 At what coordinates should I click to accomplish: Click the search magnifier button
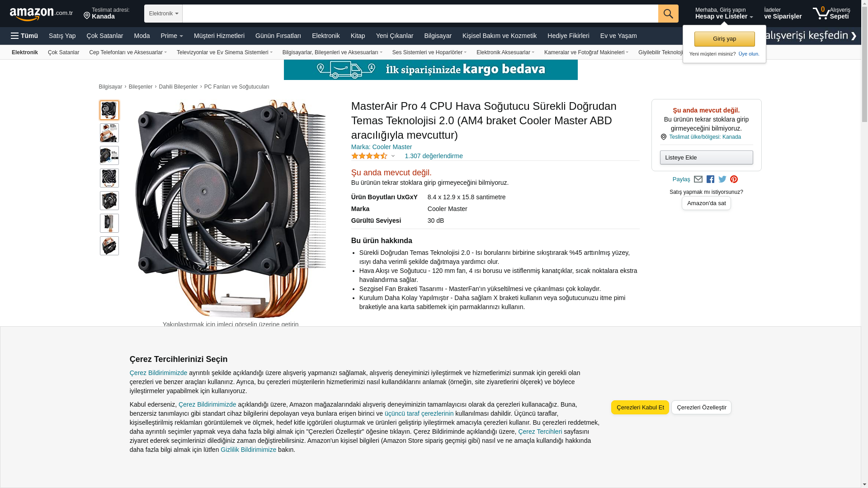pyautogui.click(x=668, y=14)
